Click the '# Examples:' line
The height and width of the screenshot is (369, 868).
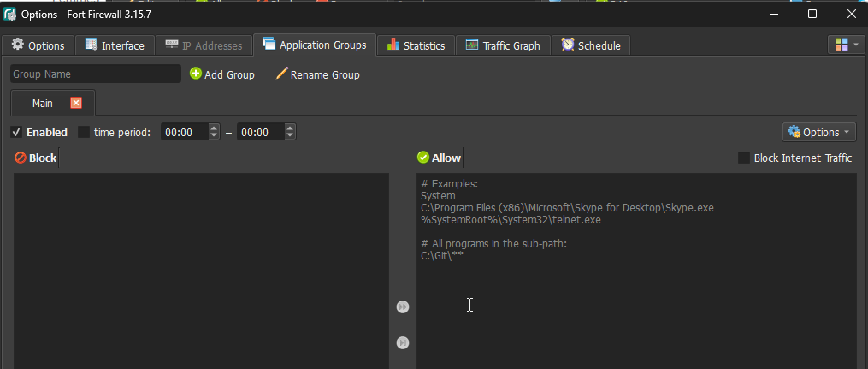(450, 183)
